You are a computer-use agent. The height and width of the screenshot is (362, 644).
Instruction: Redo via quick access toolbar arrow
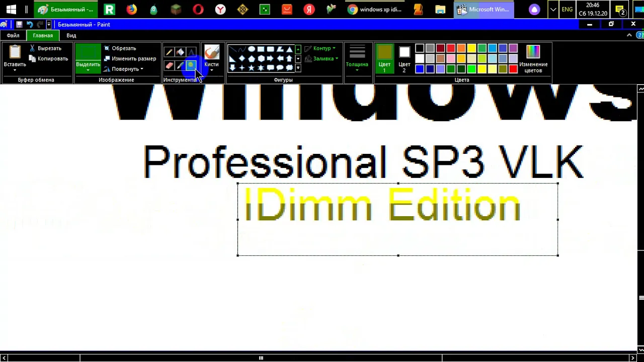coord(40,24)
